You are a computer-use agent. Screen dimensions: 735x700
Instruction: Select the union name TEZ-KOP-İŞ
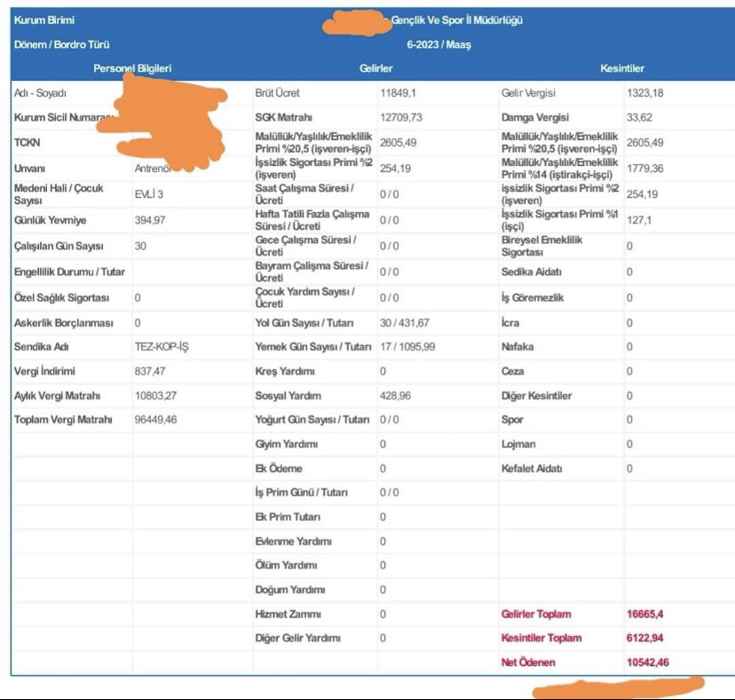click(162, 347)
